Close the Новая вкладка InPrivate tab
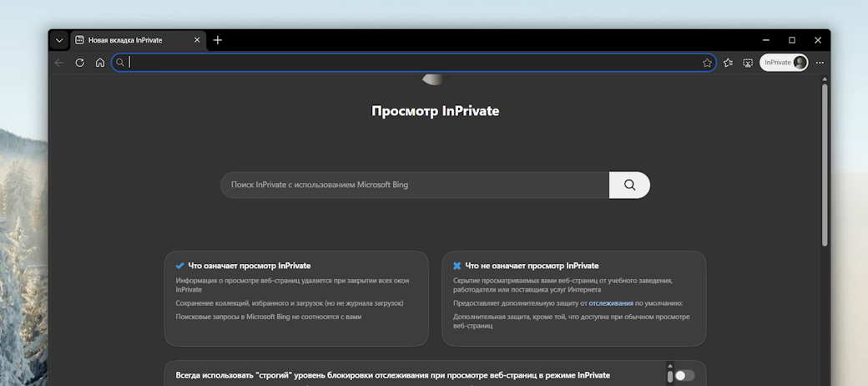Image resolution: width=868 pixels, height=386 pixels. [197, 40]
